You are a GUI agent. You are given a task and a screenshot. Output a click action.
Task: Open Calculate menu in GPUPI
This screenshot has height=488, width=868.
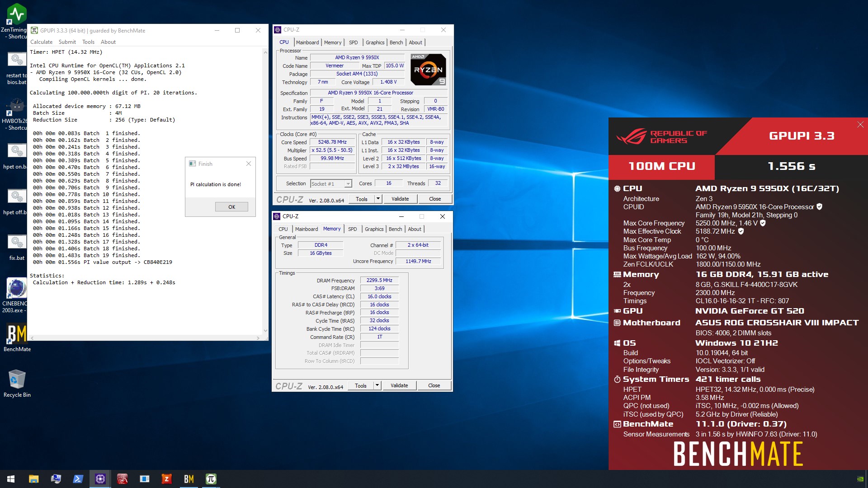click(x=41, y=42)
